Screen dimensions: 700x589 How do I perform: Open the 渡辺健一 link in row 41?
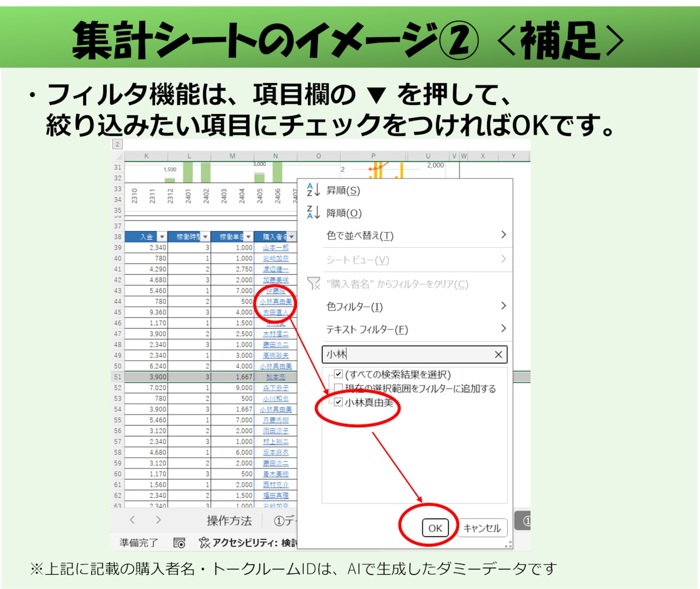(x=275, y=269)
